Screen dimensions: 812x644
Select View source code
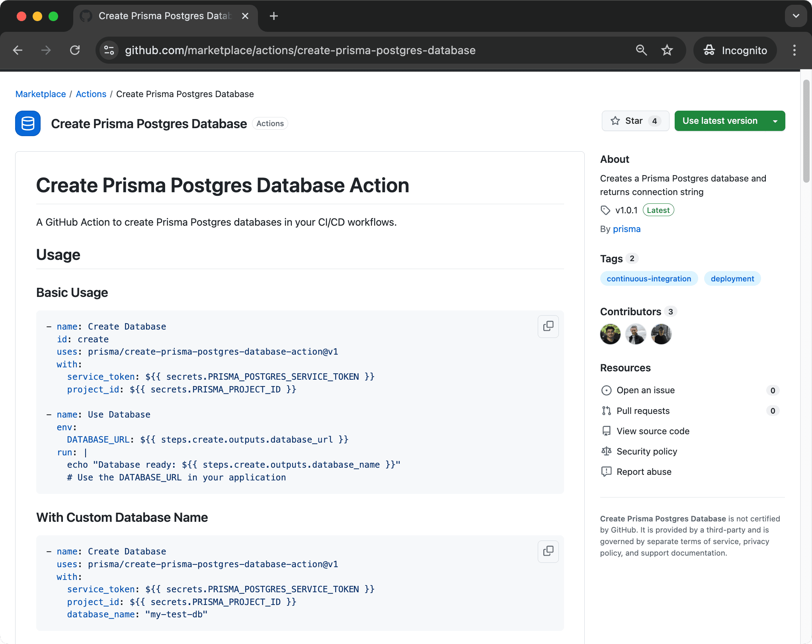(x=653, y=431)
